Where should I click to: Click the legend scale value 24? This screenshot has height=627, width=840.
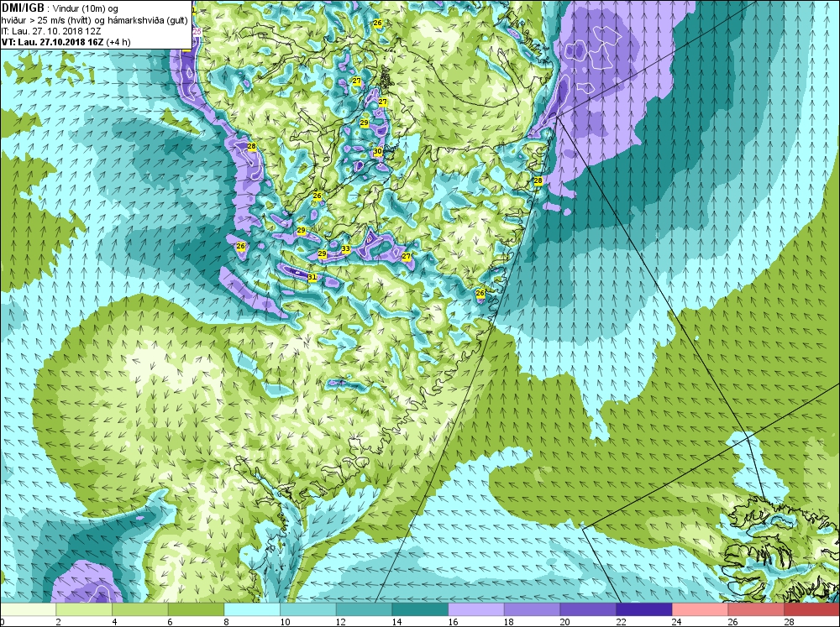(676, 622)
